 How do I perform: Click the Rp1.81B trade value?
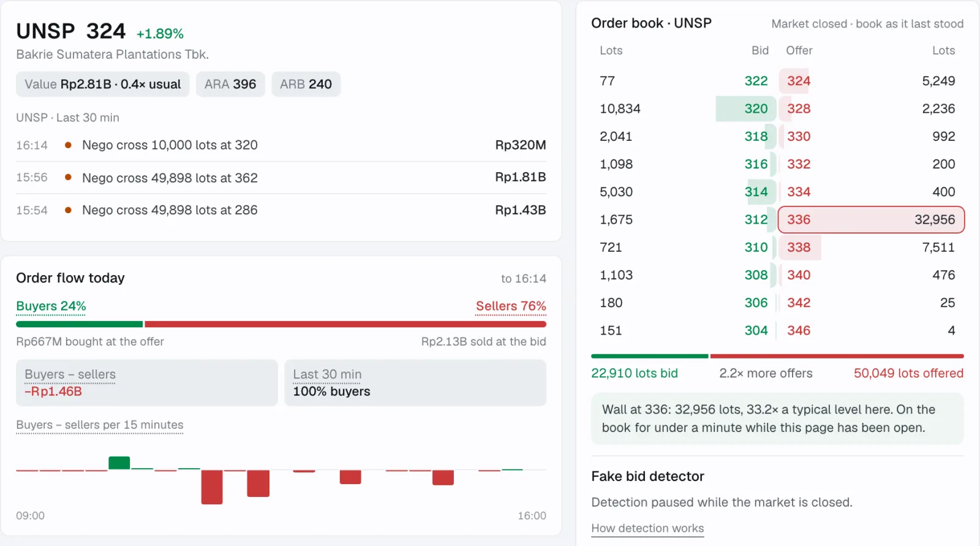(x=520, y=177)
